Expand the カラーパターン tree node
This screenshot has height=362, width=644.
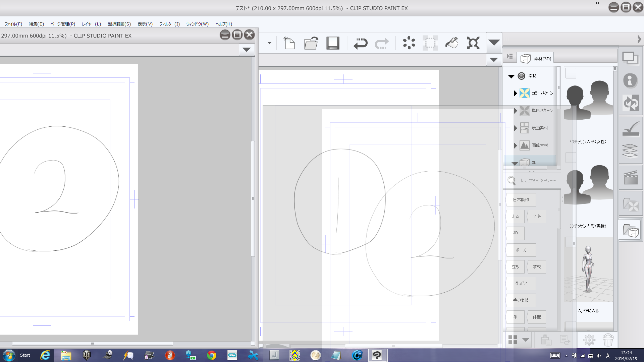click(515, 93)
